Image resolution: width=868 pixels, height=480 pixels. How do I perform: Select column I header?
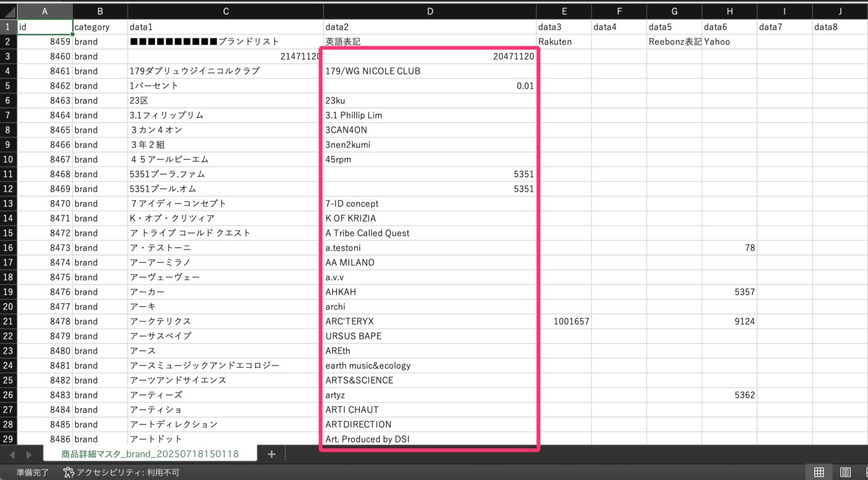pos(785,11)
